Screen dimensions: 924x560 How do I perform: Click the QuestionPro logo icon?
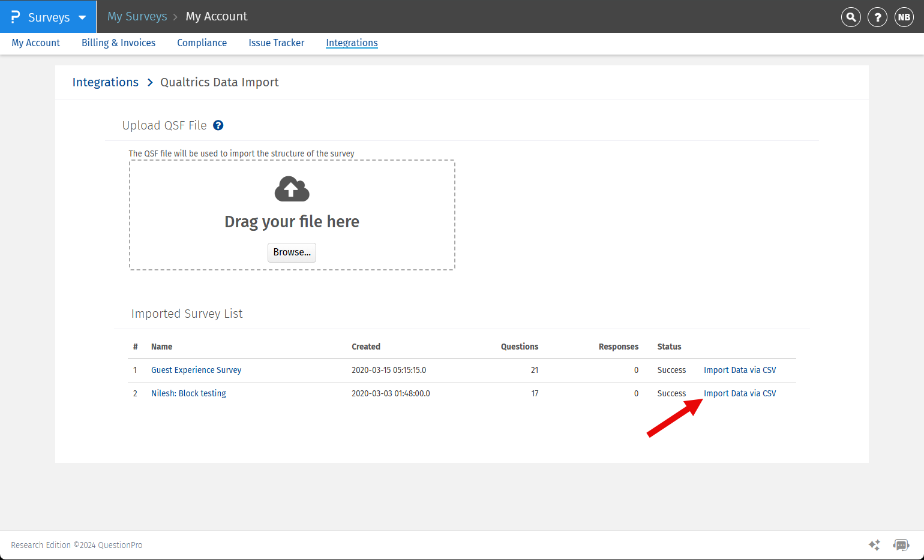(16, 17)
